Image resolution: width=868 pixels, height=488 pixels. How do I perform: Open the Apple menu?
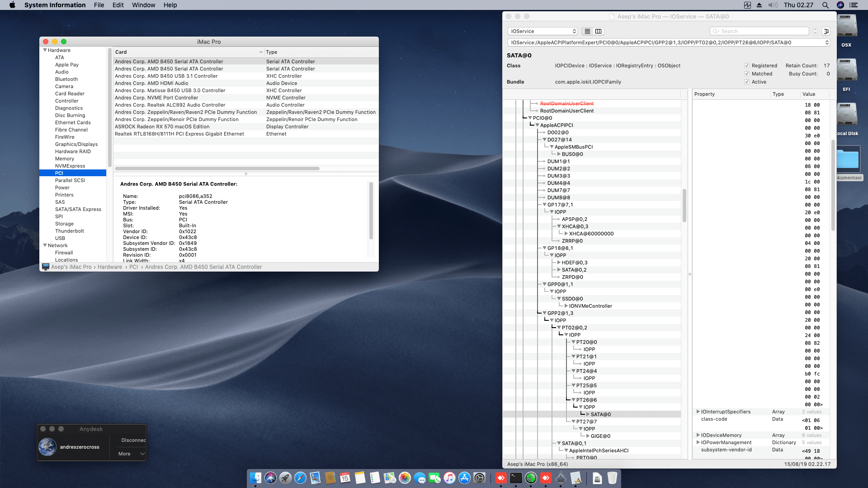tap(12, 5)
